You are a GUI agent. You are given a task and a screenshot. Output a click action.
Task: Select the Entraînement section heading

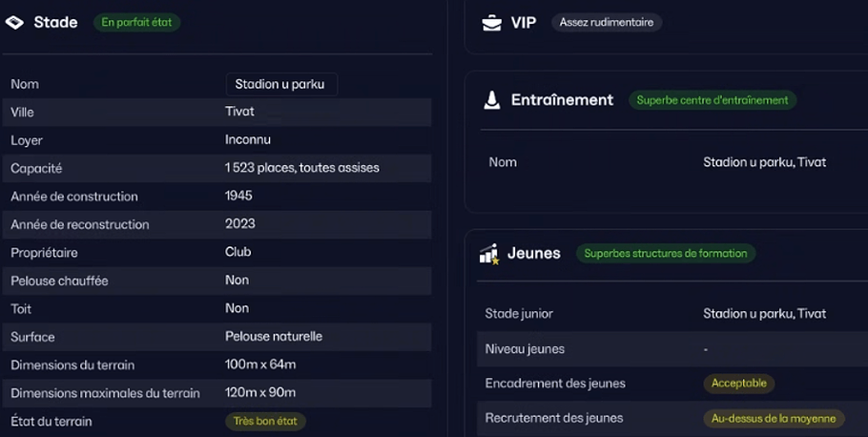[562, 99]
